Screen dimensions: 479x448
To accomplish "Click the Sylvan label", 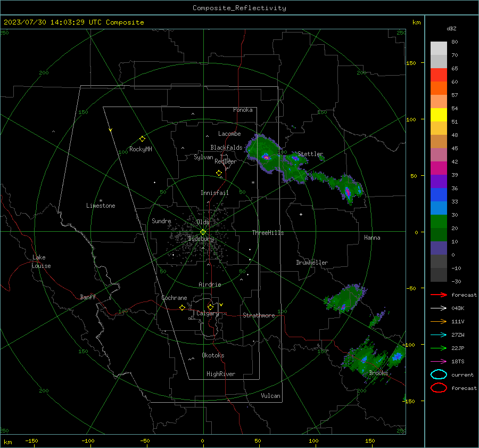I will (203, 157).
